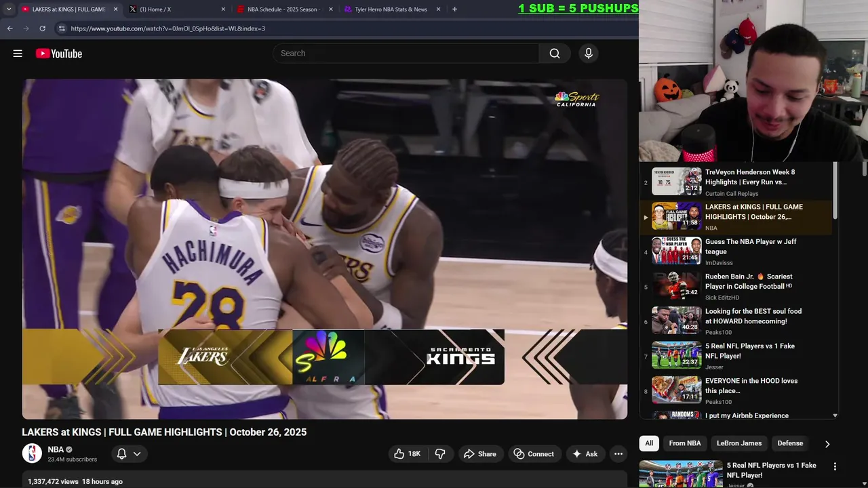
Task: Click Sick EditzHD channel name
Action: pyautogui.click(x=722, y=298)
